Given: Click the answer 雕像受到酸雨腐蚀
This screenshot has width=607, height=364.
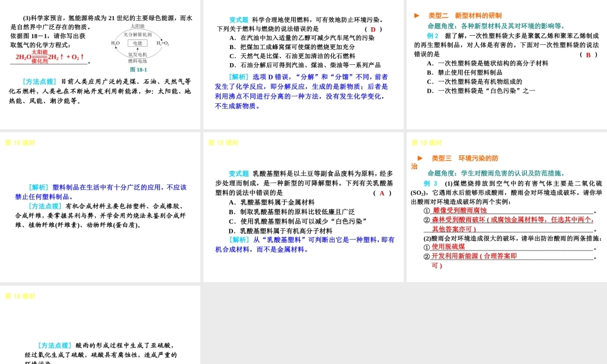Looking at the screenshot, I should (459, 211).
